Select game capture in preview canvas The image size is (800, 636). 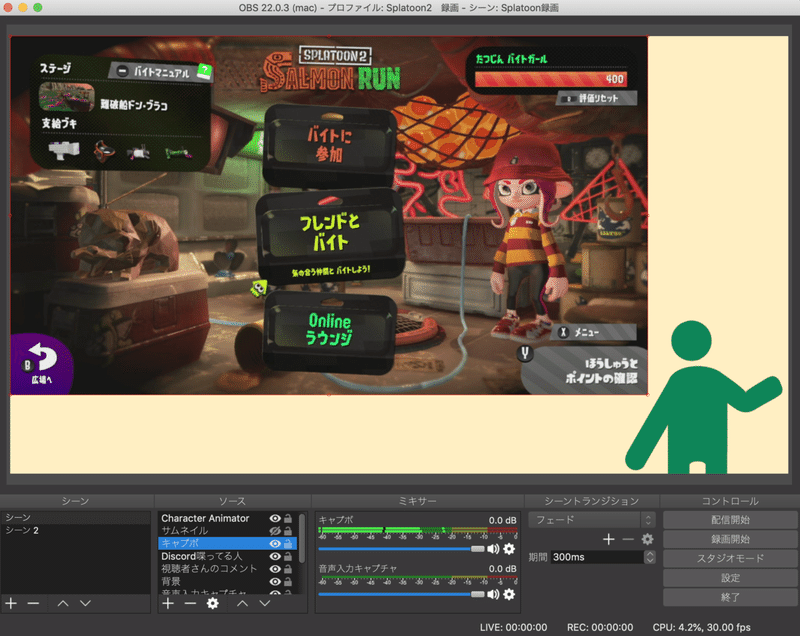329,215
